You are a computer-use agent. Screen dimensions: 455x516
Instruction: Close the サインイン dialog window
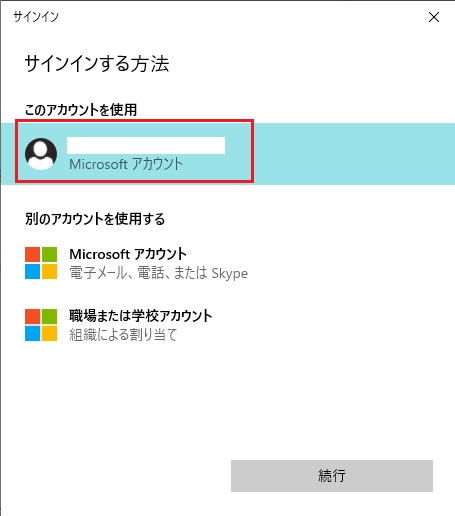[434, 17]
